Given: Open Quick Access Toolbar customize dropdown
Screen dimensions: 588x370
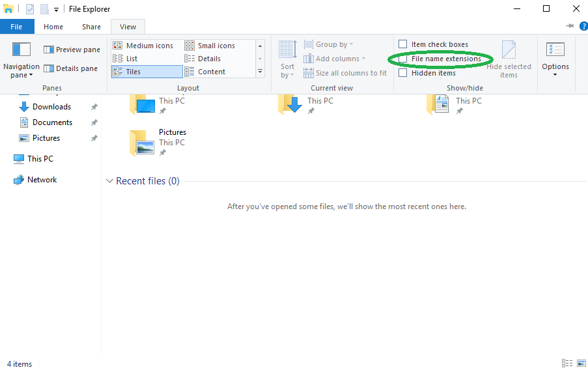Looking at the screenshot, I should [57, 9].
